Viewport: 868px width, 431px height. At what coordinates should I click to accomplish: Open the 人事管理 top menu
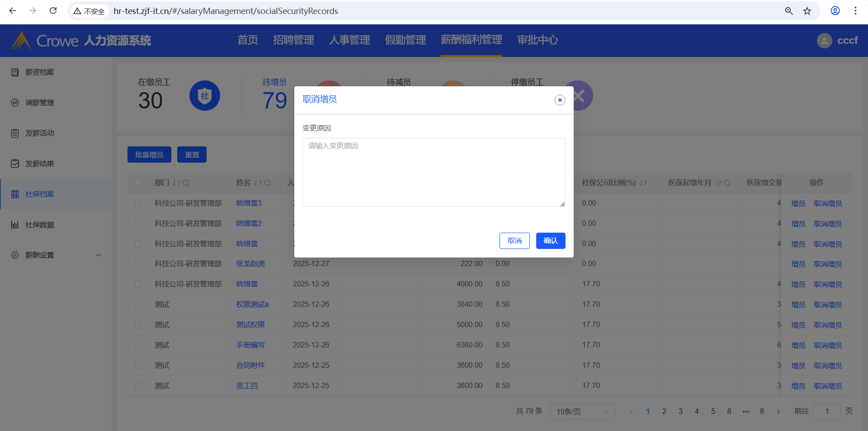coord(349,40)
